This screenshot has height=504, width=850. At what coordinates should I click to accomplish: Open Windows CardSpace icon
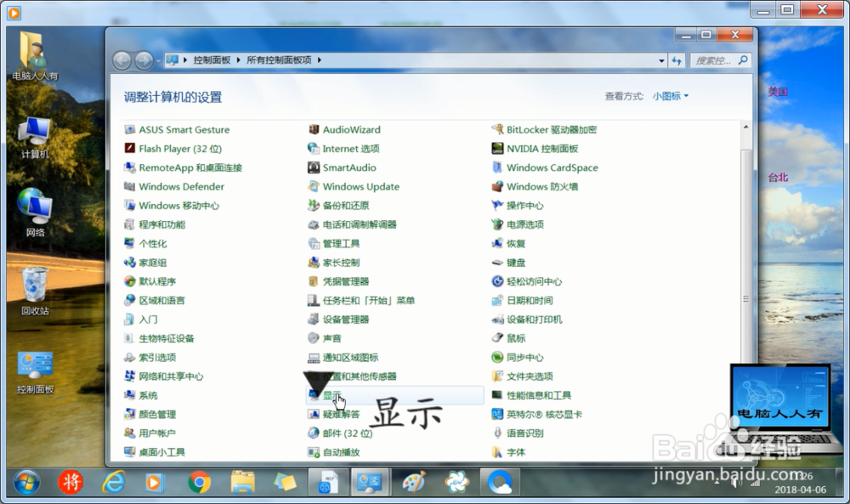(497, 167)
